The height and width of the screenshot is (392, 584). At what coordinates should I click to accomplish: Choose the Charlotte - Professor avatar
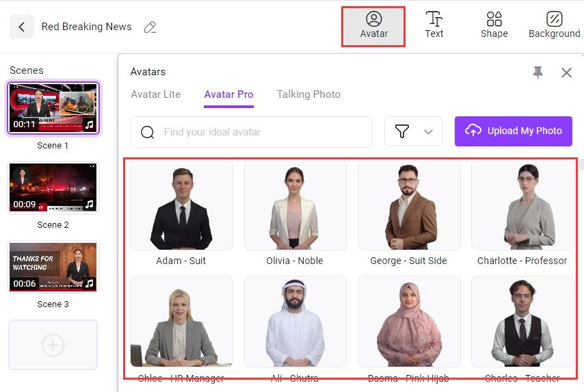point(522,205)
